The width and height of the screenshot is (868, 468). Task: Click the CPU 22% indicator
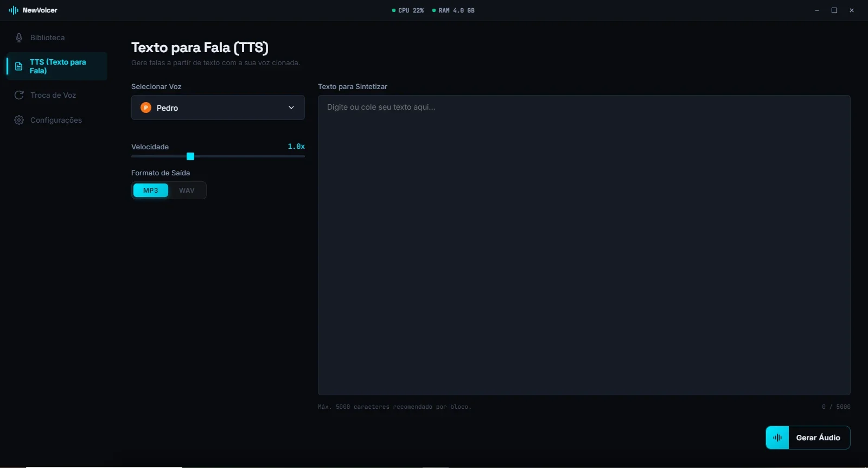[x=408, y=10]
